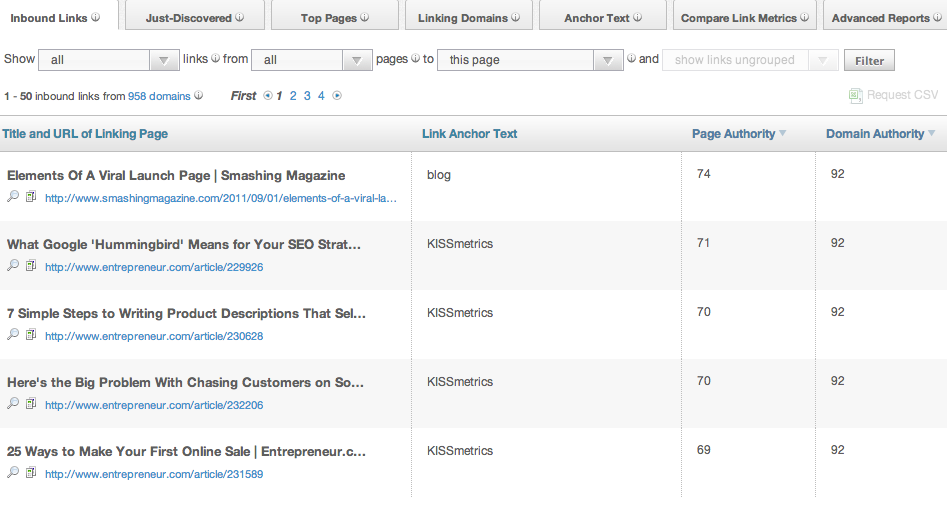Open the Show 'all' links dropdown
This screenshot has width=947, height=505.
pos(109,60)
